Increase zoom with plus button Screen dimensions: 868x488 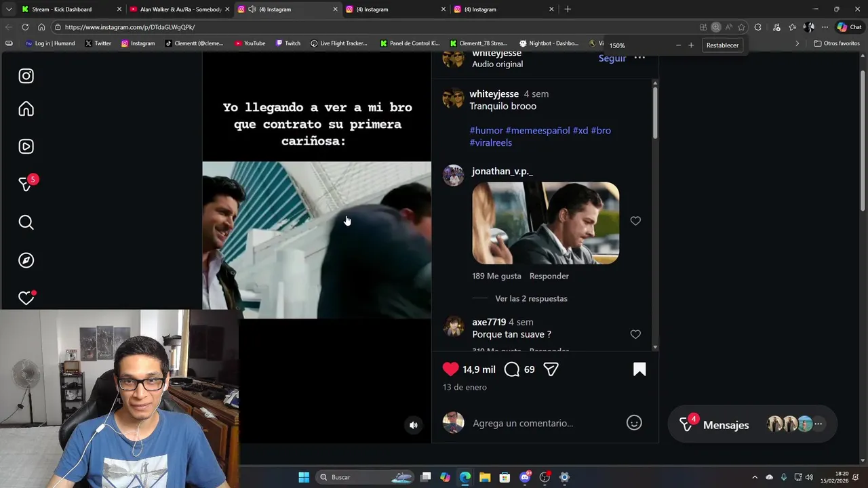(x=691, y=45)
